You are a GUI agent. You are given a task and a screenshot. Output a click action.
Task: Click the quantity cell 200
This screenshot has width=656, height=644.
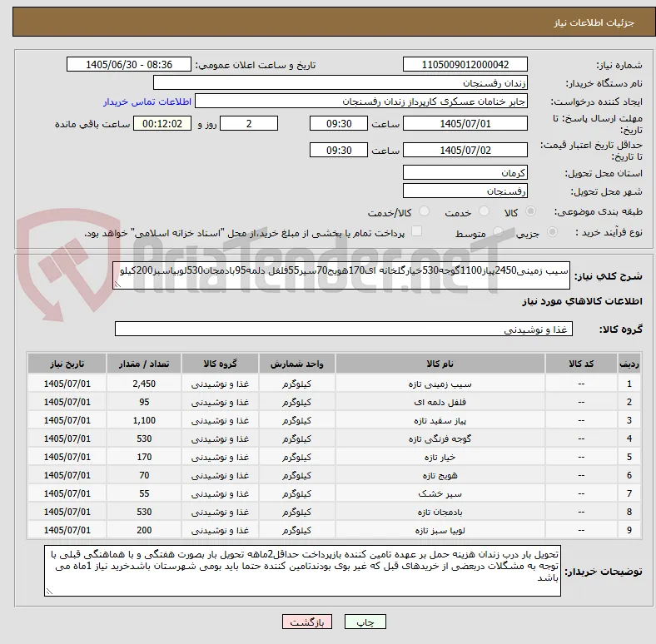pyautogui.click(x=144, y=531)
